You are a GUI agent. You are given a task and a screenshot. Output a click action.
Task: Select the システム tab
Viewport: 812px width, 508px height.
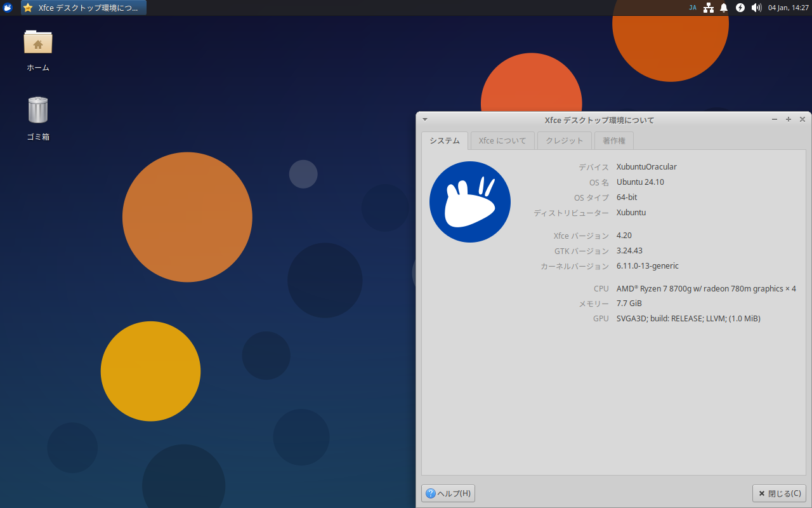[x=445, y=141]
